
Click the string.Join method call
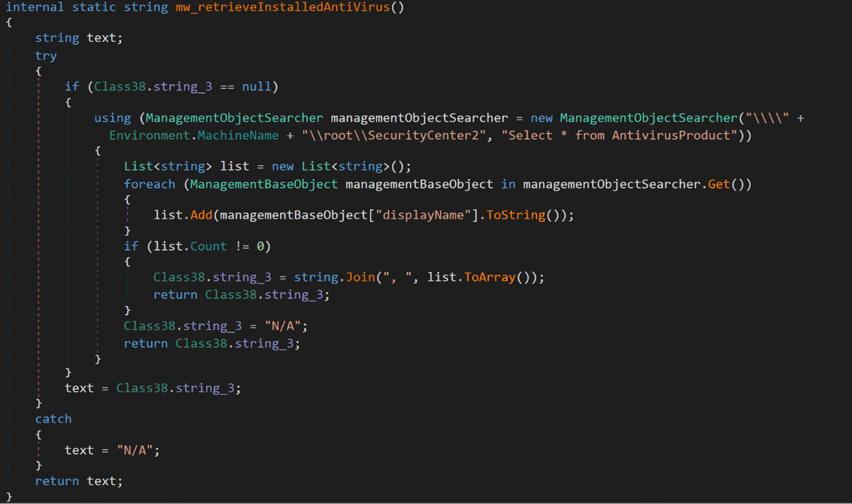[360, 277]
